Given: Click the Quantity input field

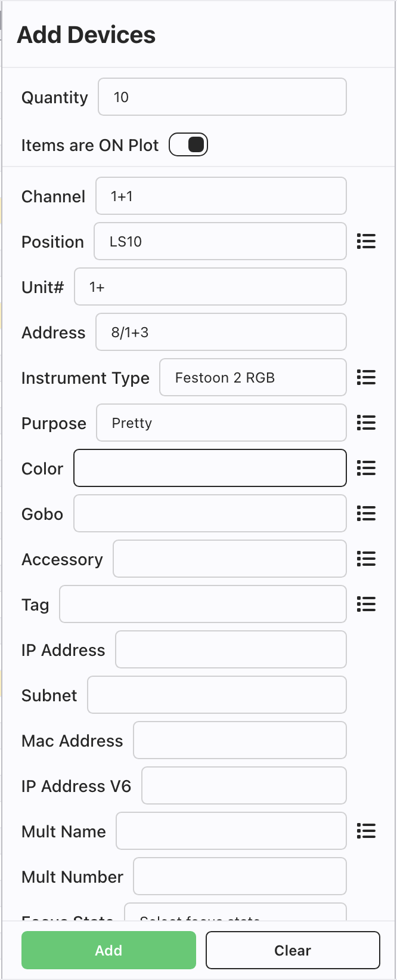Looking at the screenshot, I should coord(222,97).
